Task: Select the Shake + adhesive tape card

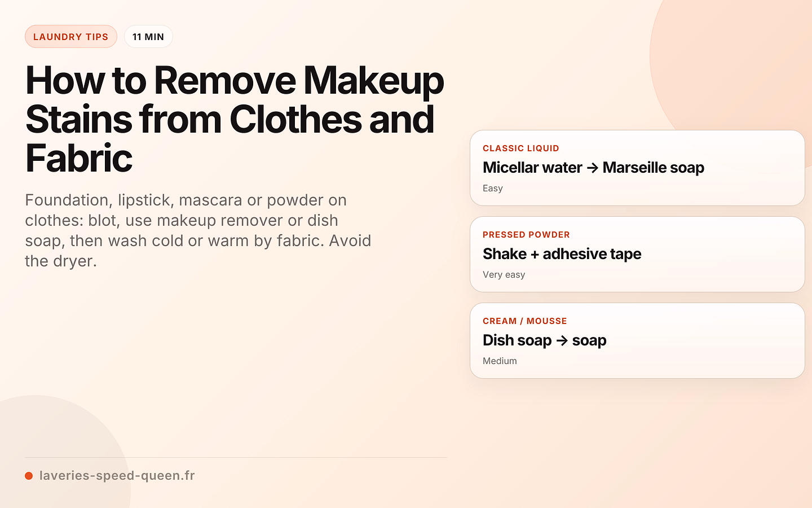Action: pos(637,255)
